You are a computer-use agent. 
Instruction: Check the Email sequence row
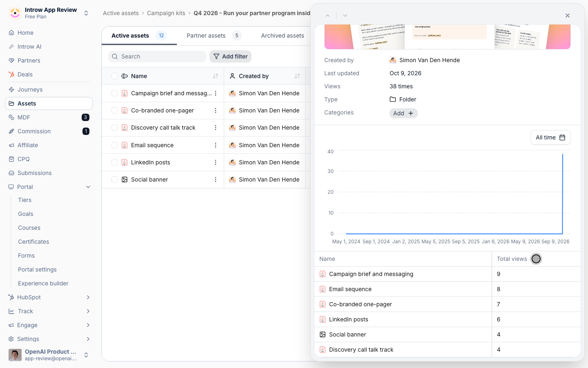click(115, 145)
